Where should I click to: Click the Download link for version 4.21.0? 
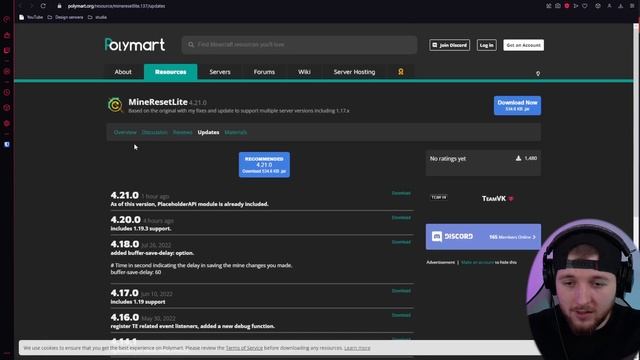pyautogui.click(x=401, y=193)
